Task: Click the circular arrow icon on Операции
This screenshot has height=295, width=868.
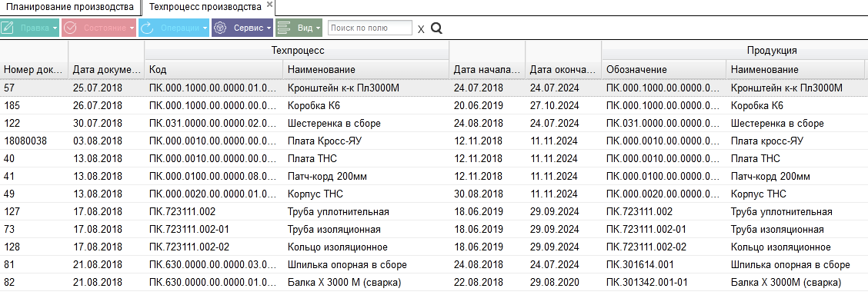Action: pyautogui.click(x=147, y=28)
